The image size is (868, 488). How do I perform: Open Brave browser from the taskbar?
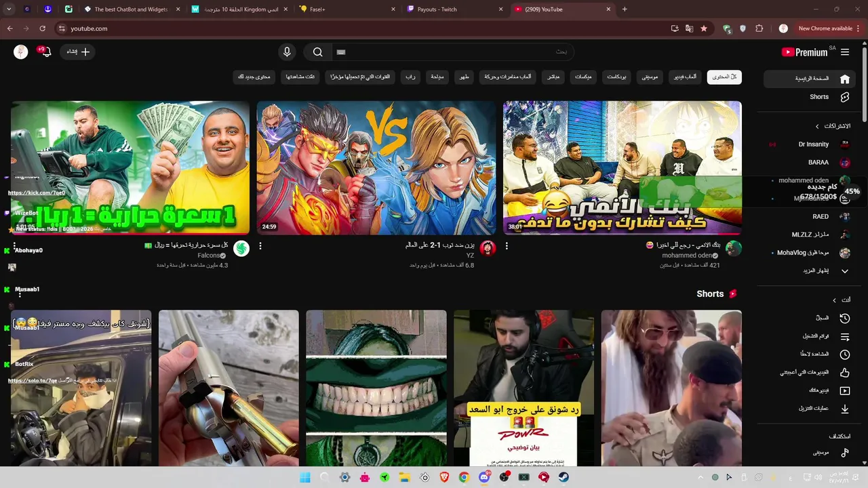pos(444,477)
